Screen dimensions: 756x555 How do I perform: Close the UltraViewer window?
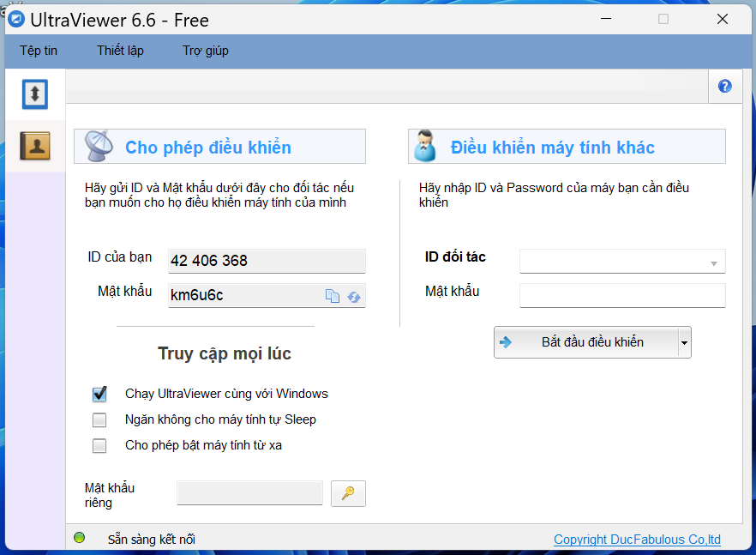click(723, 19)
